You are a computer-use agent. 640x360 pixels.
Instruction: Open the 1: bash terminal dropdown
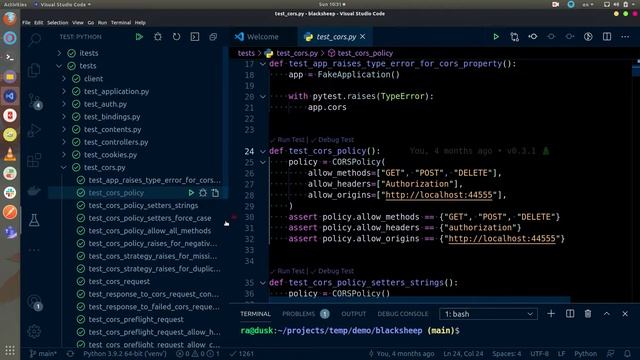click(x=488, y=314)
